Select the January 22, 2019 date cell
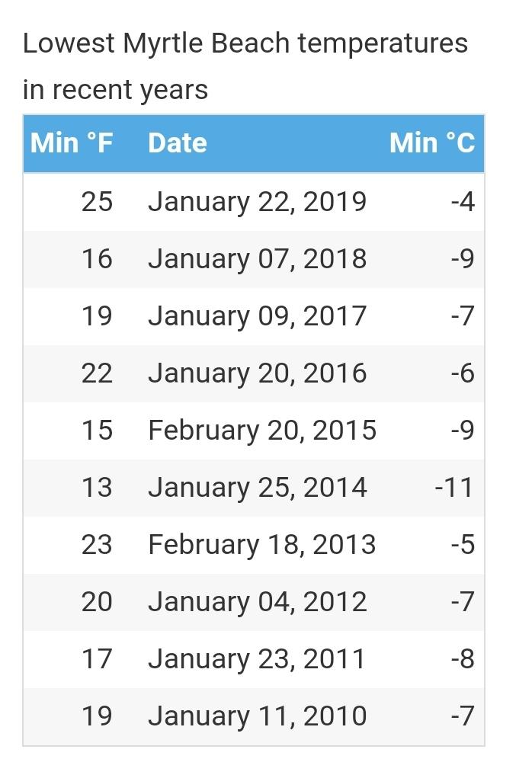 pos(257,202)
